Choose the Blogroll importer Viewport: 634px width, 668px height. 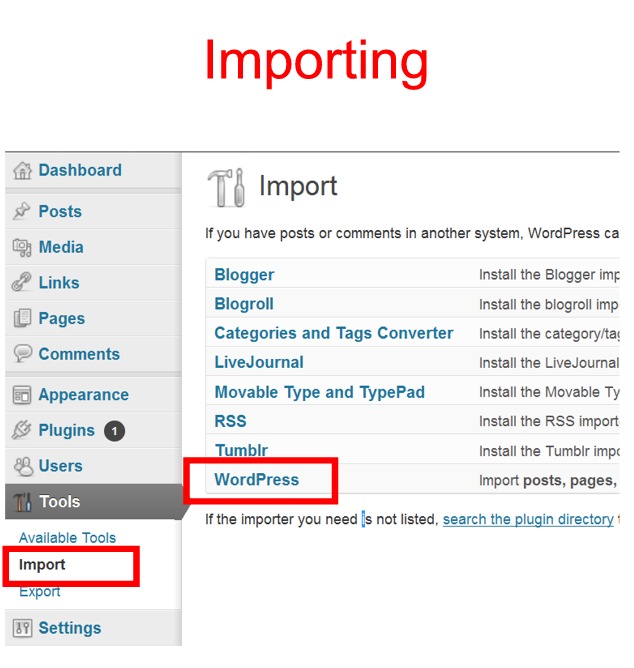pos(244,304)
